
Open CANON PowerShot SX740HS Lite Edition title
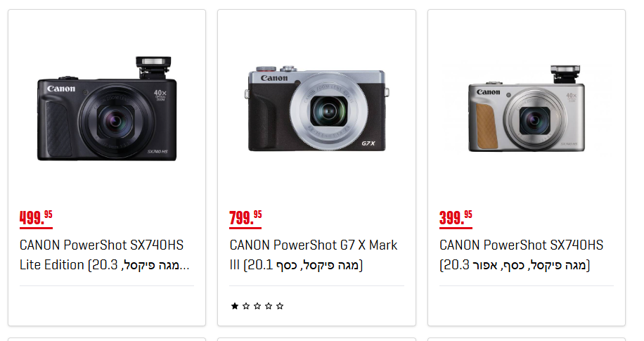click(104, 255)
